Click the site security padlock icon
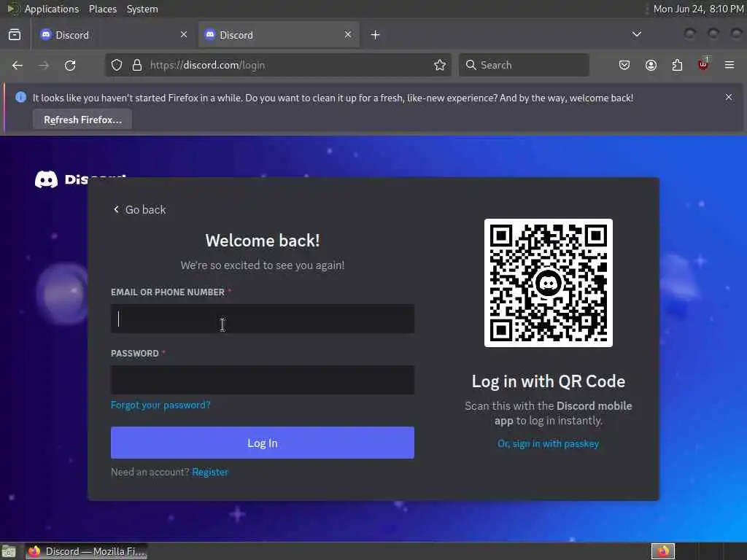This screenshot has height=560, width=747. click(137, 65)
